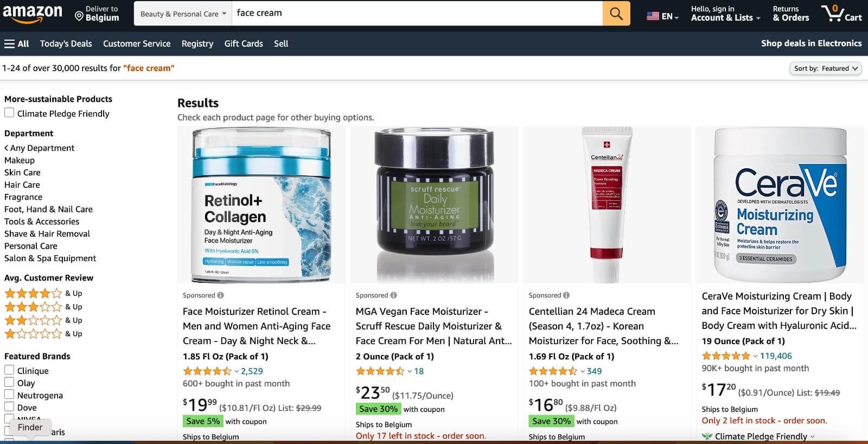Click info icon beside first Sponsored label
This screenshot has height=444, width=868.
pyautogui.click(x=221, y=295)
